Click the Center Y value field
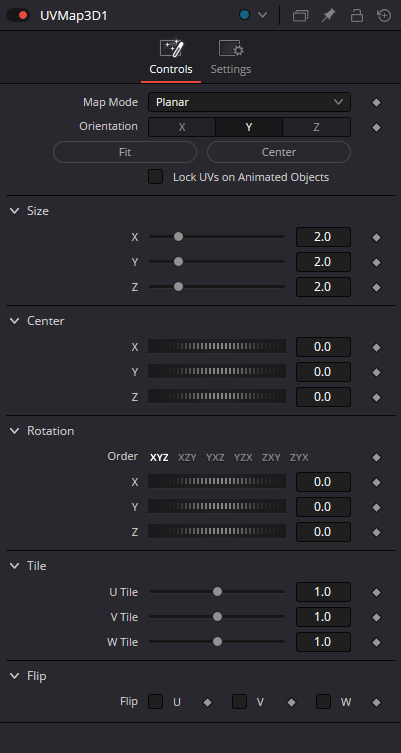The height and width of the screenshot is (753, 401). pos(323,372)
